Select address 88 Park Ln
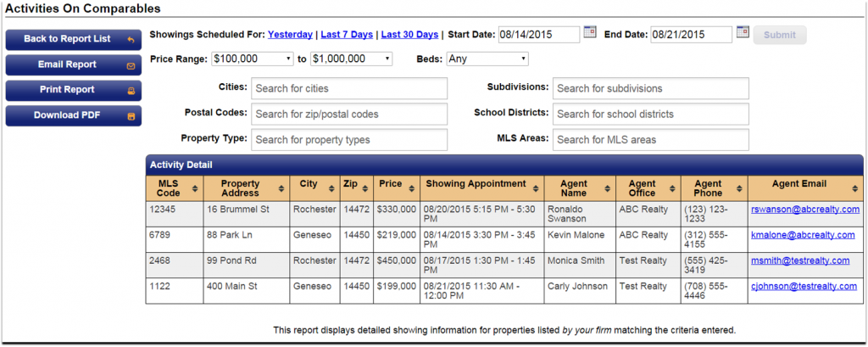The image size is (868, 347). point(247,239)
